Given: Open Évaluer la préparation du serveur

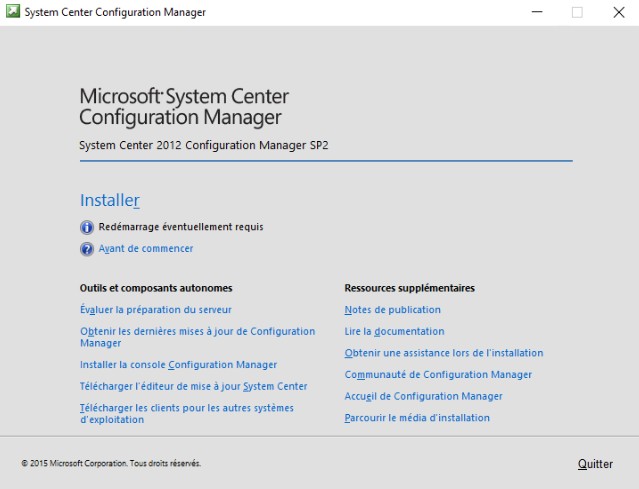Looking at the screenshot, I should pyautogui.click(x=155, y=310).
